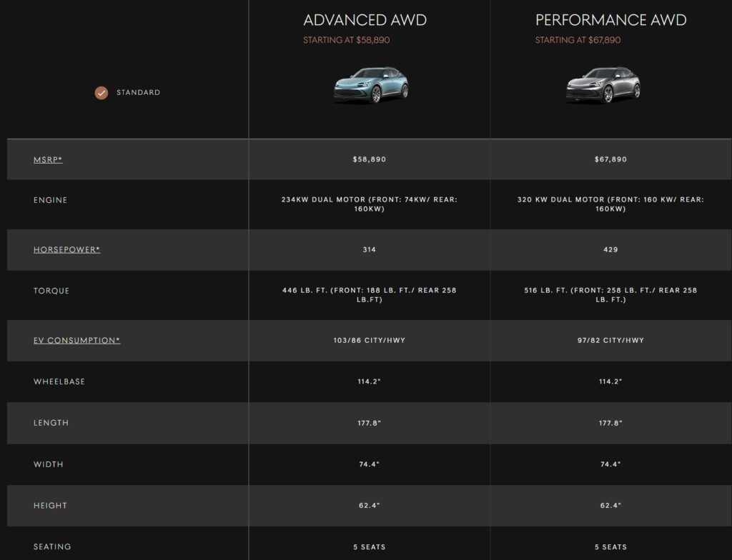Open the EV Consumption footnote link
This screenshot has width=732, height=560.
tap(76, 341)
